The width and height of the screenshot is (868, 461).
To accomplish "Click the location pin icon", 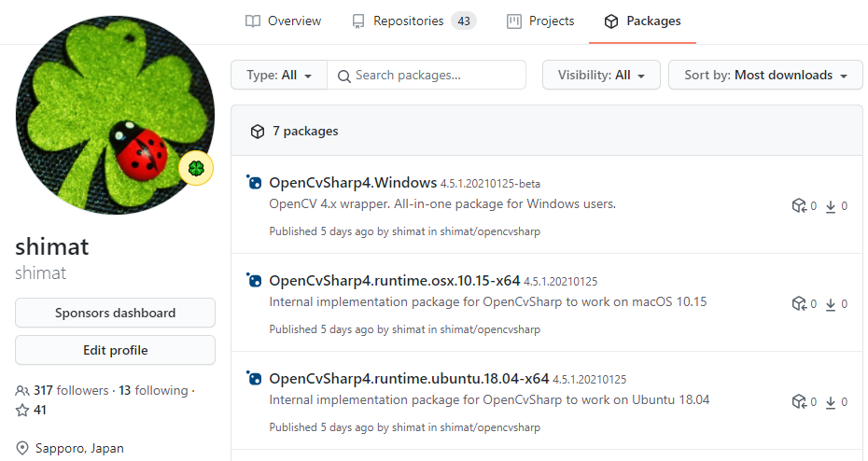I will [x=22, y=448].
